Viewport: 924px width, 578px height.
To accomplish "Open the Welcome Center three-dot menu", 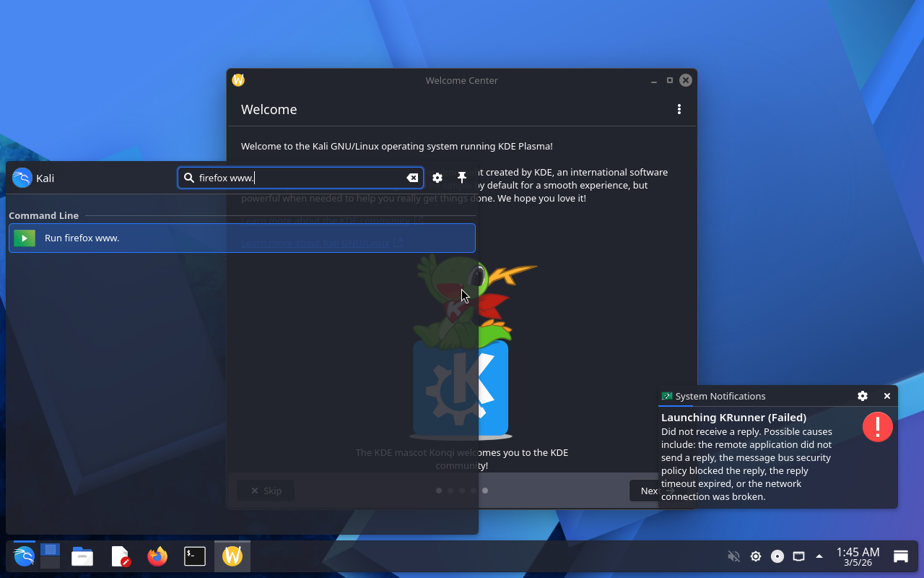I will point(679,109).
